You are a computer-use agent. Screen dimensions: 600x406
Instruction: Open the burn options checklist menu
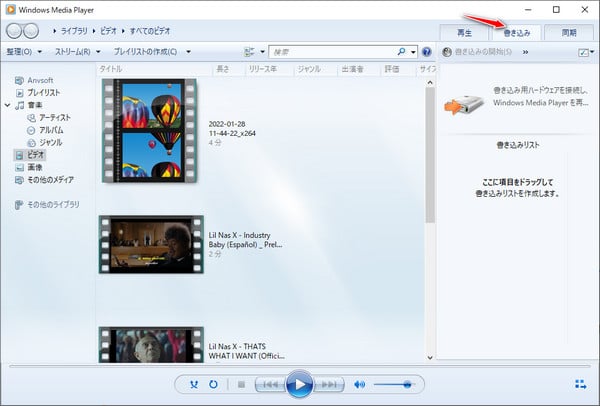tap(585, 52)
